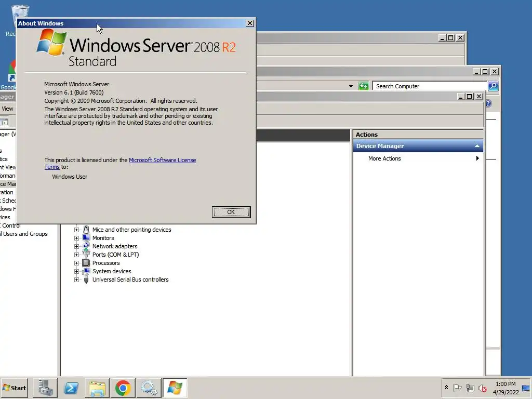
Task: Click the search magnifier button
Action: 493,86
